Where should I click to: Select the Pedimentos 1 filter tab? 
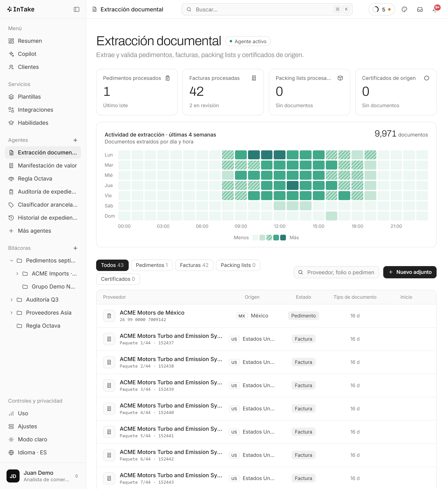(x=152, y=265)
